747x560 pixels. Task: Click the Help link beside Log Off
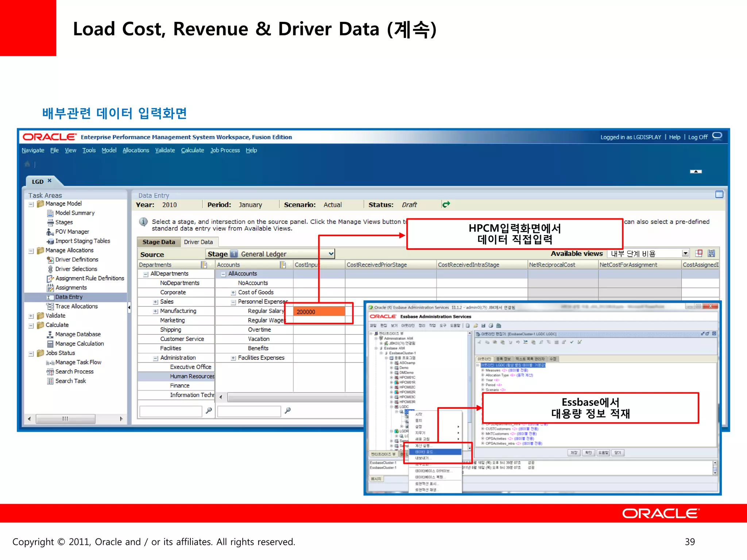coord(675,137)
